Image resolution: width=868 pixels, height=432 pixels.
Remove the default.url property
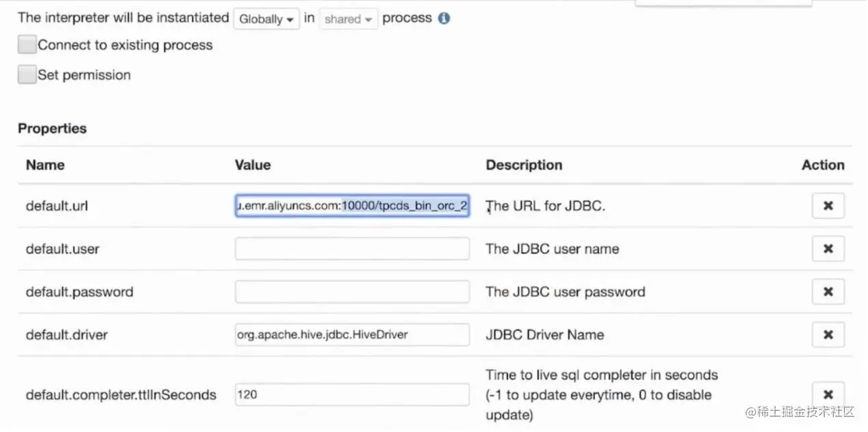(828, 206)
